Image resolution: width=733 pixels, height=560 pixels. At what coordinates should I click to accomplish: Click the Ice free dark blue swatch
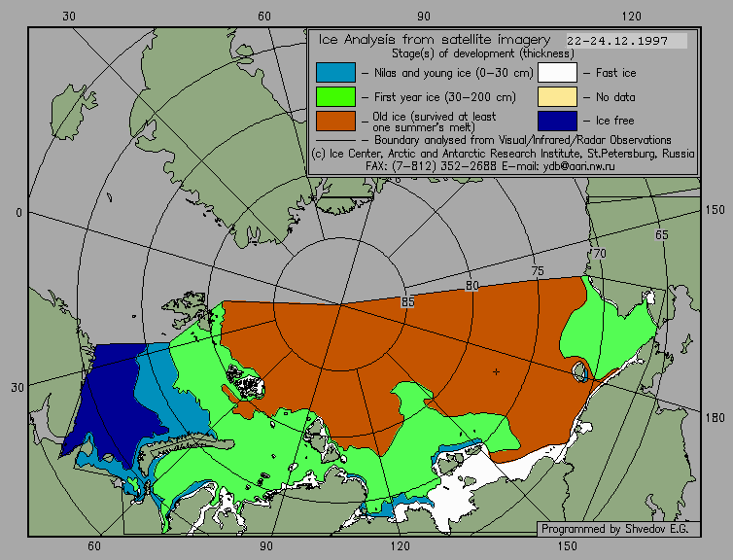[557, 121]
